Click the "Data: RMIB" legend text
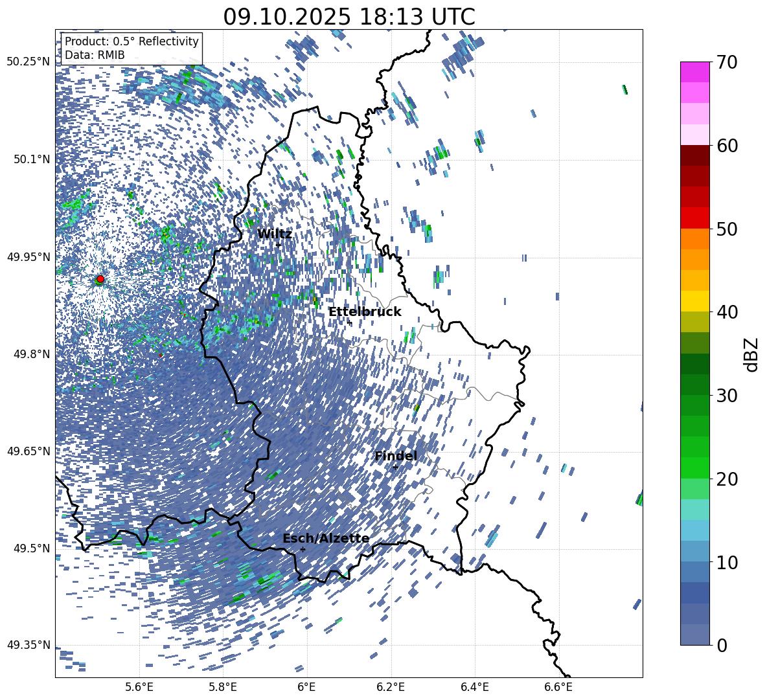The image size is (767, 700). [95, 55]
